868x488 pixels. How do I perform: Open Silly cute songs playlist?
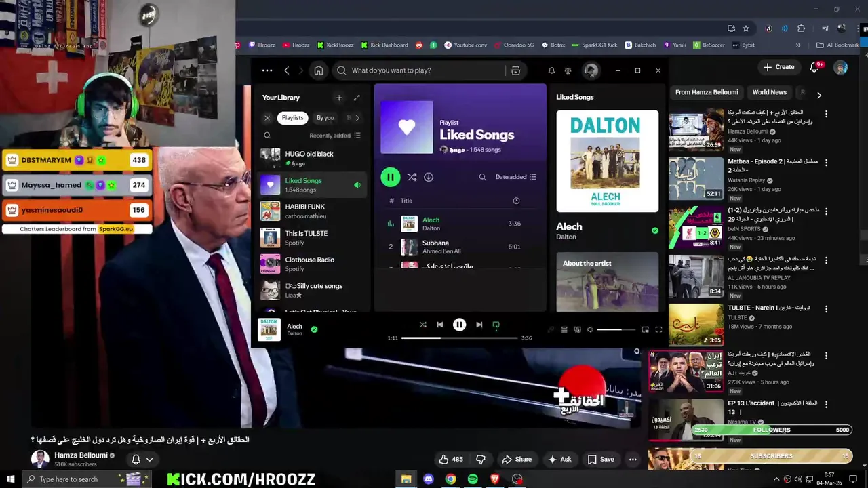point(312,290)
